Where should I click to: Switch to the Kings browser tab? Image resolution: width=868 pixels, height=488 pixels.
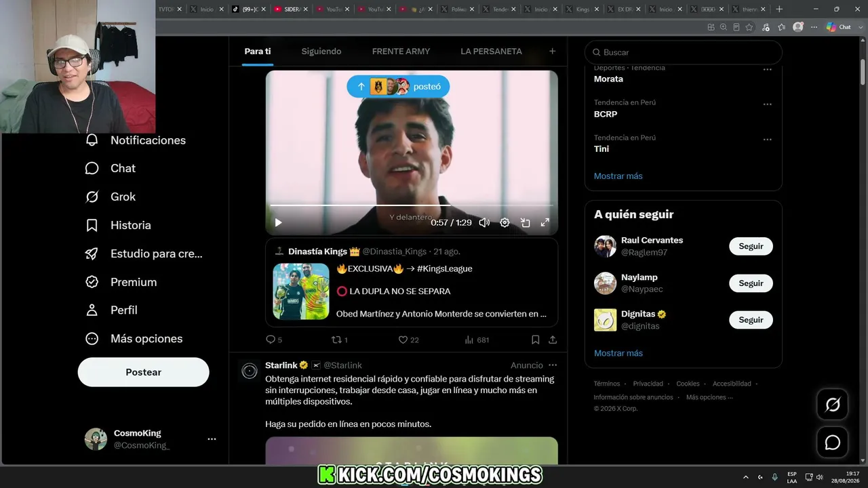click(583, 9)
